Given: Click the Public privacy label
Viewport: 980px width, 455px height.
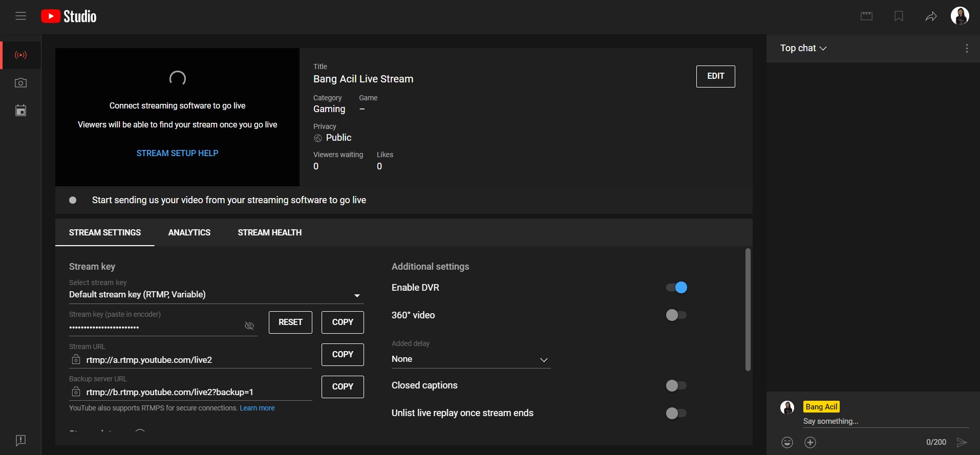Looking at the screenshot, I should pyautogui.click(x=338, y=138).
